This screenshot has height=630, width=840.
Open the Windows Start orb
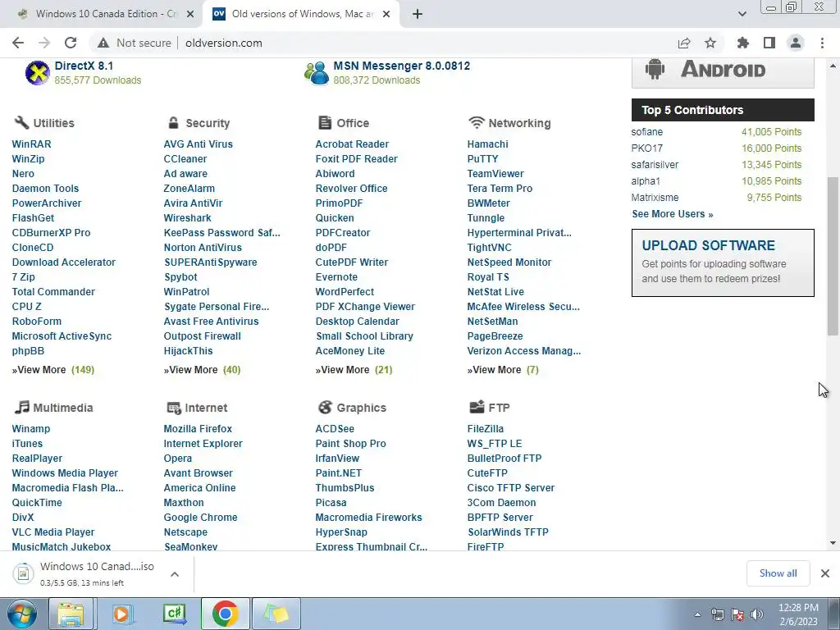click(22, 614)
